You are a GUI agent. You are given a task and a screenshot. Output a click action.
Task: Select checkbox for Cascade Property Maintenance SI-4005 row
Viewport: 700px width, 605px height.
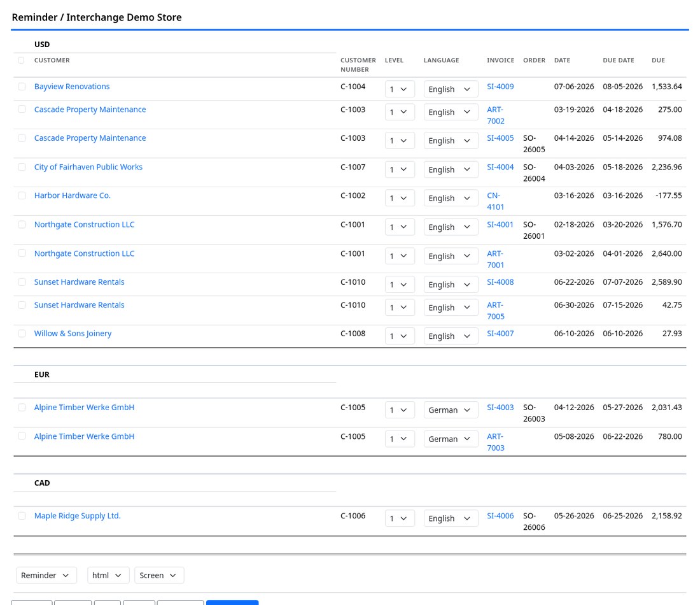pyautogui.click(x=22, y=138)
